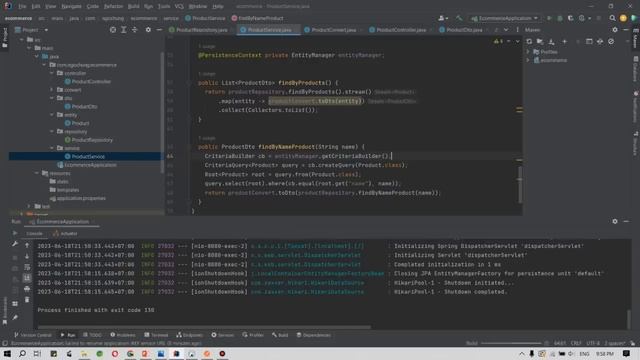The height and width of the screenshot is (360, 640).
Task: Toggle soft-wrap in Run console
Action: coord(27,267)
